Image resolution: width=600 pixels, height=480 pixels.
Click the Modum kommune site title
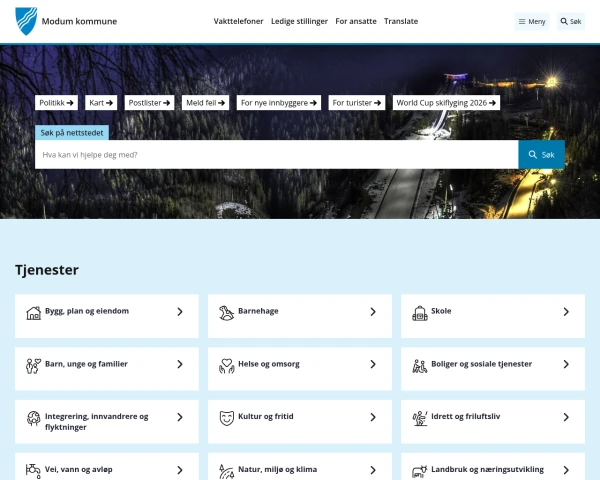79,21
